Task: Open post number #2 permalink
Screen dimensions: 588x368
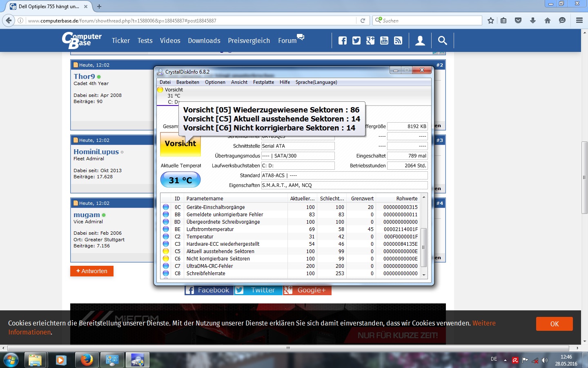Action: [x=439, y=65]
